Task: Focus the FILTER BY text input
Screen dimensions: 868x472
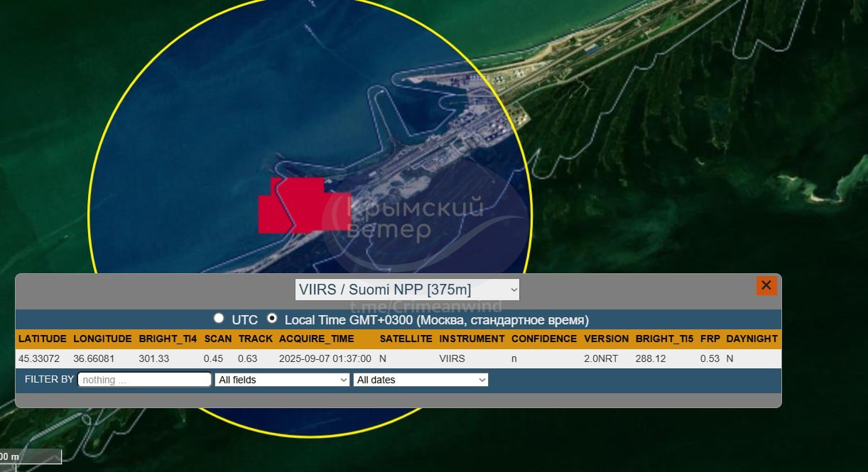Action: [x=144, y=380]
